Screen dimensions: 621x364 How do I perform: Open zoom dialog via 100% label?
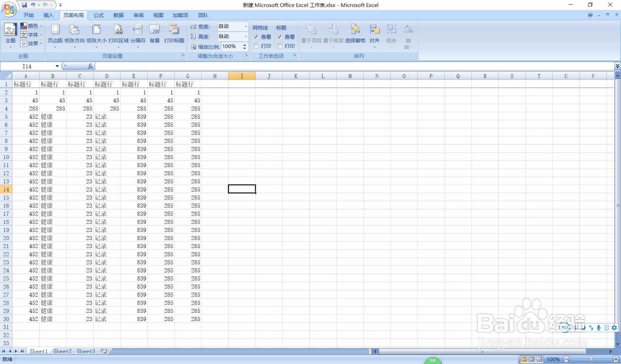[553, 359]
